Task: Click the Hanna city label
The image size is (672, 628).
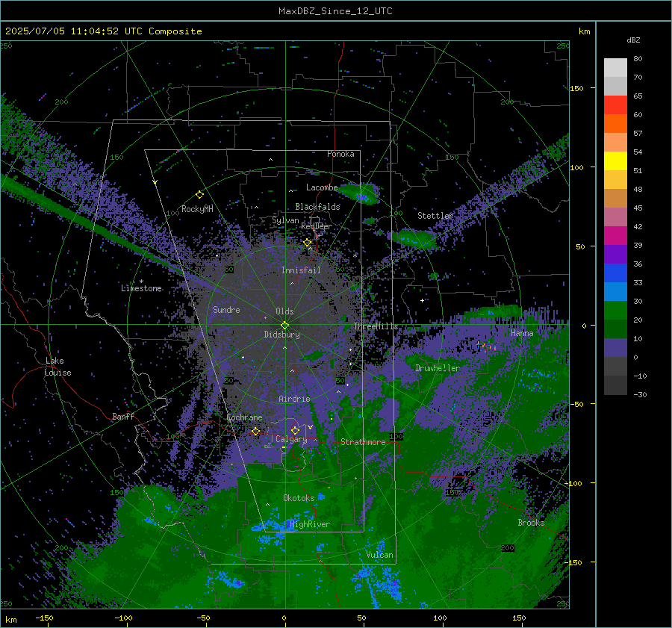Action: (x=522, y=333)
